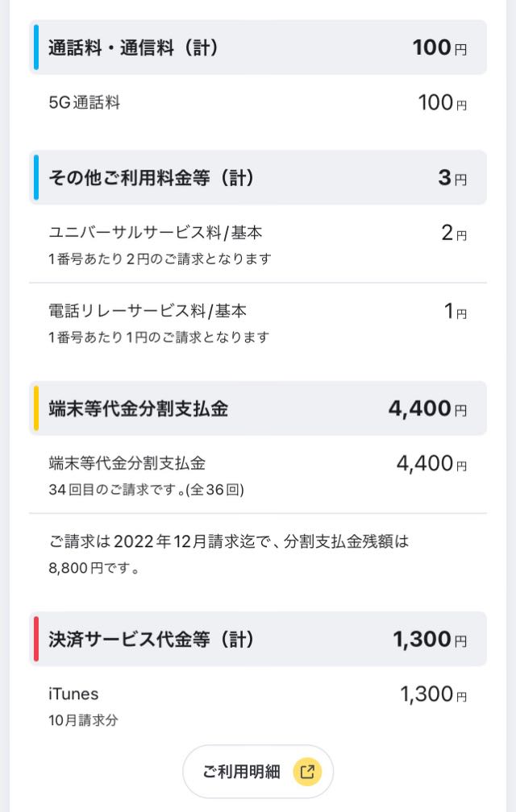This screenshot has width=516, height=812.
Task: Click the 1番号あたり1円のご請求 note
Action: click(159, 338)
